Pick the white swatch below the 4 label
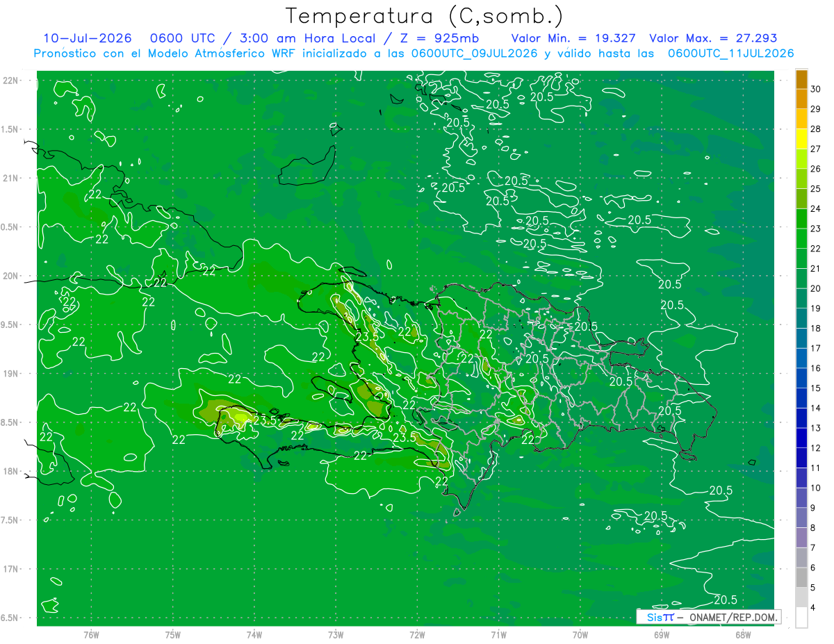834x644 pixels. tap(801, 618)
